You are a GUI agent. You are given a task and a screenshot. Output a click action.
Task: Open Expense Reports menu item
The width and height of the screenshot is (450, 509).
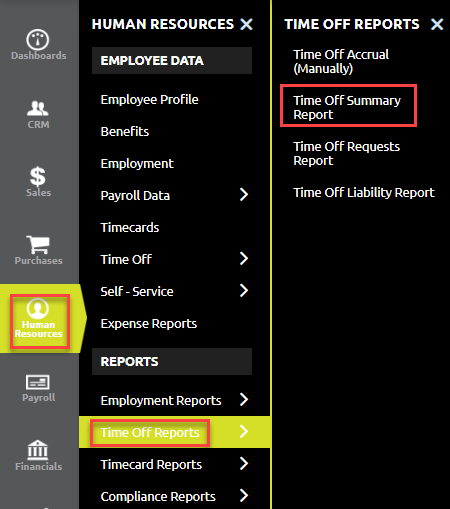coord(149,324)
